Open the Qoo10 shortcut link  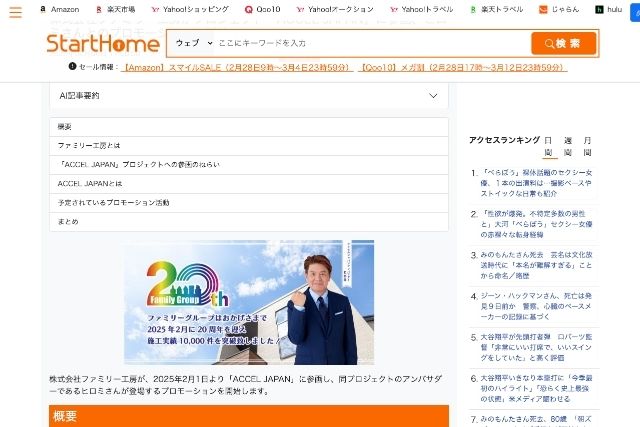pos(262,9)
